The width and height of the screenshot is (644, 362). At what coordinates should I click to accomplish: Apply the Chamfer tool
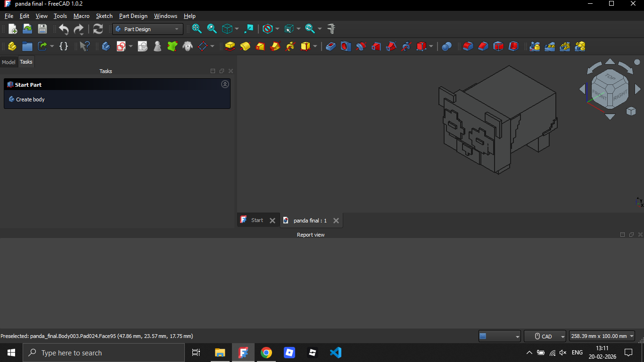tap(483, 46)
